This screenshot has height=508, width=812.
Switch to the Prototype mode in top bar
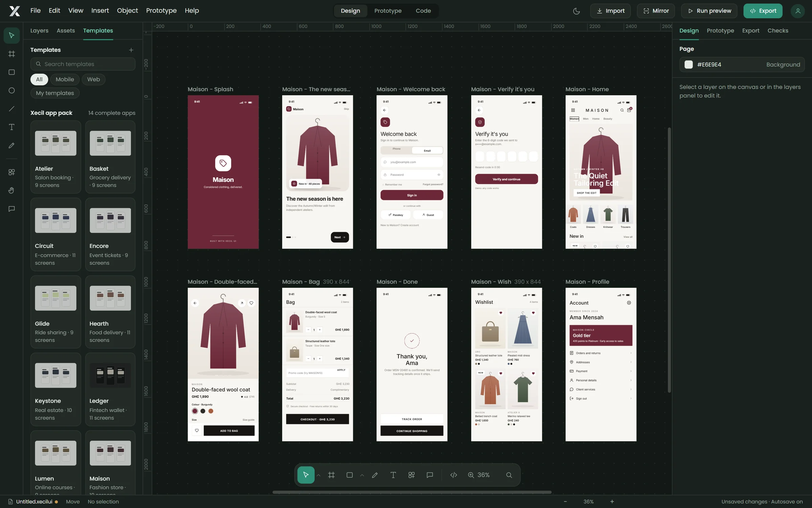388,11
